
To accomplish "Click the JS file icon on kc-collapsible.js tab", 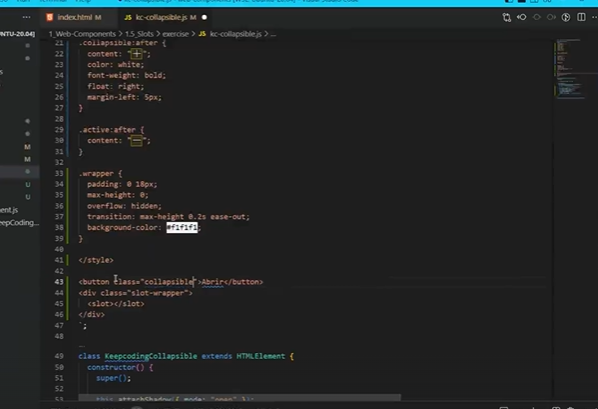I will tap(128, 18).
